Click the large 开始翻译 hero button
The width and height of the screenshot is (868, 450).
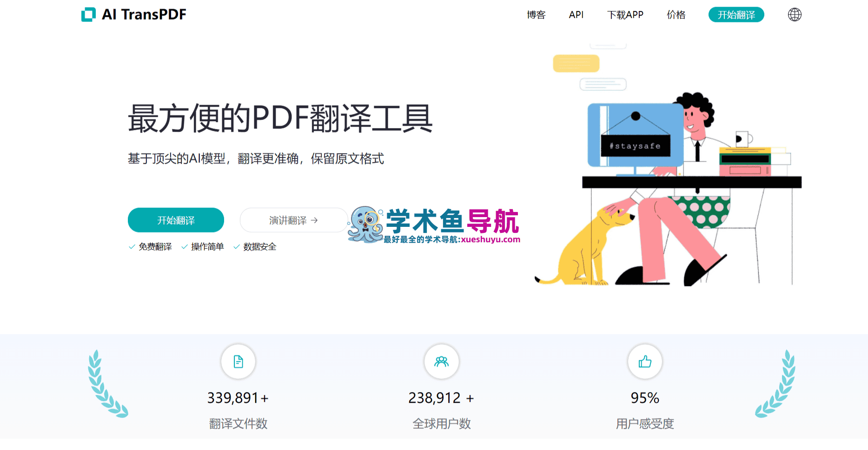[x=176, y=220]
